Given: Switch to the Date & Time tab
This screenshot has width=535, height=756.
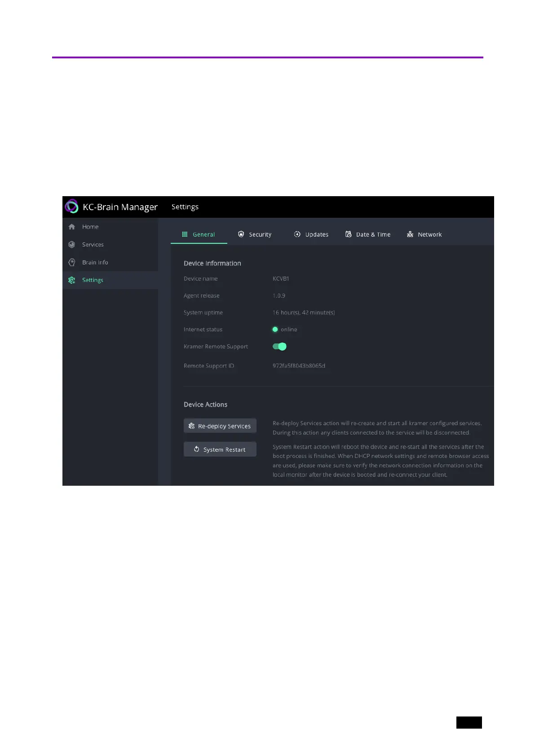Looking at the screenshot, I should [368, 234].
